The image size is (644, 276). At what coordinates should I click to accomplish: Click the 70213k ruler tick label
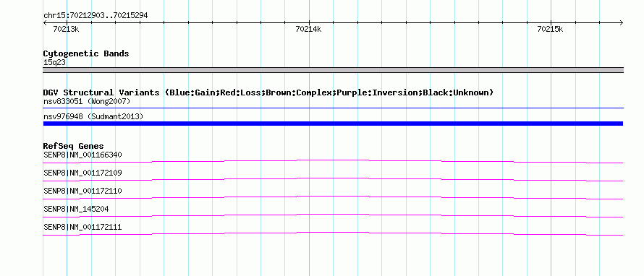(x=66, y=29)
